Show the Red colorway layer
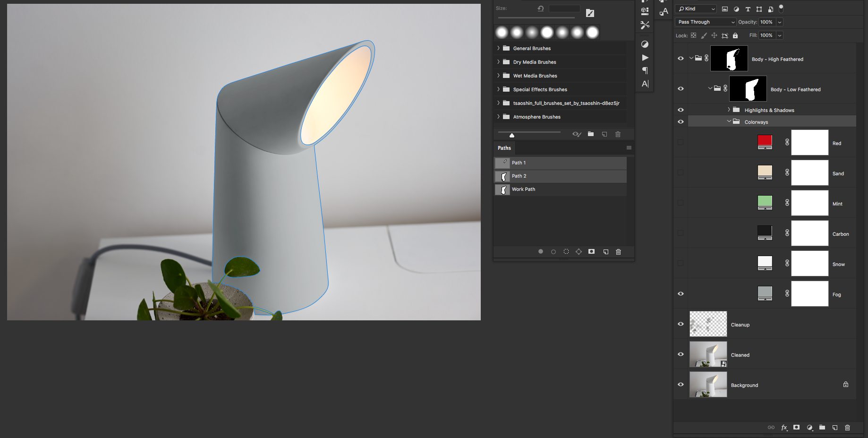This screenshot has width=868, height=438. coord(681,142)
